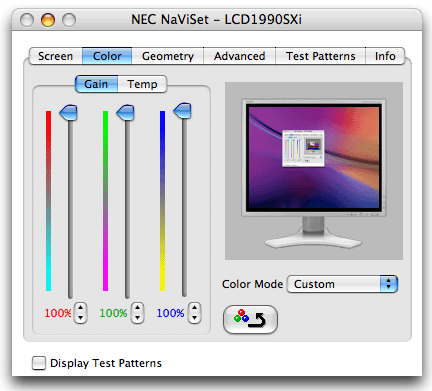Image resolution: width=432 pixels, height=391 pixels.
Task: Click the red 100% gain value
Action: coord(58,313)
